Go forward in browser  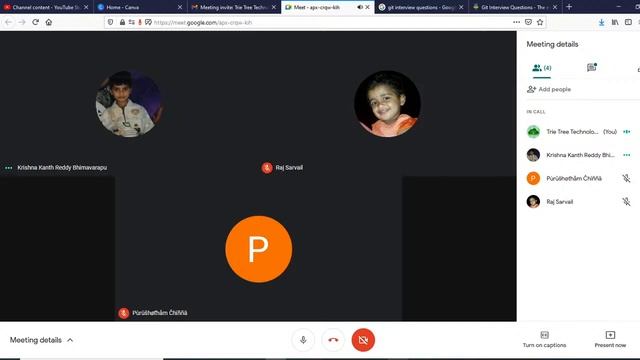22,22
